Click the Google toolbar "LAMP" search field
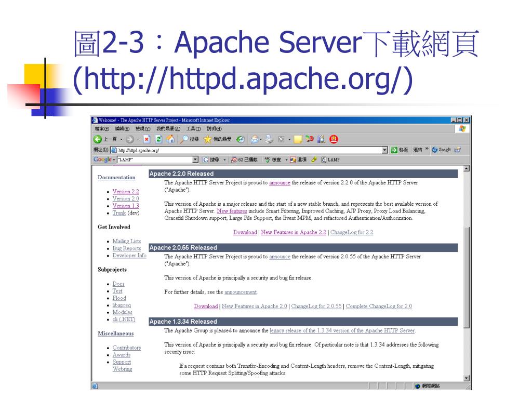 point(157,159)
